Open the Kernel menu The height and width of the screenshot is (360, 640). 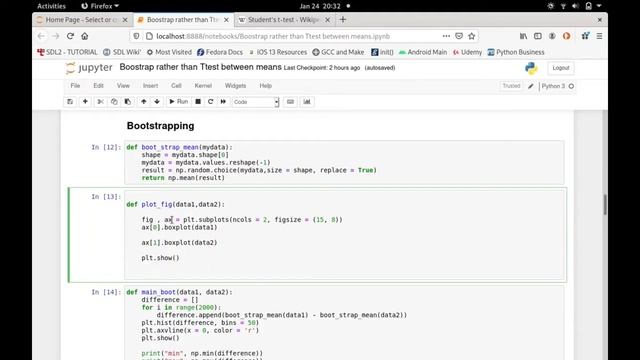(x=203, y=86)
